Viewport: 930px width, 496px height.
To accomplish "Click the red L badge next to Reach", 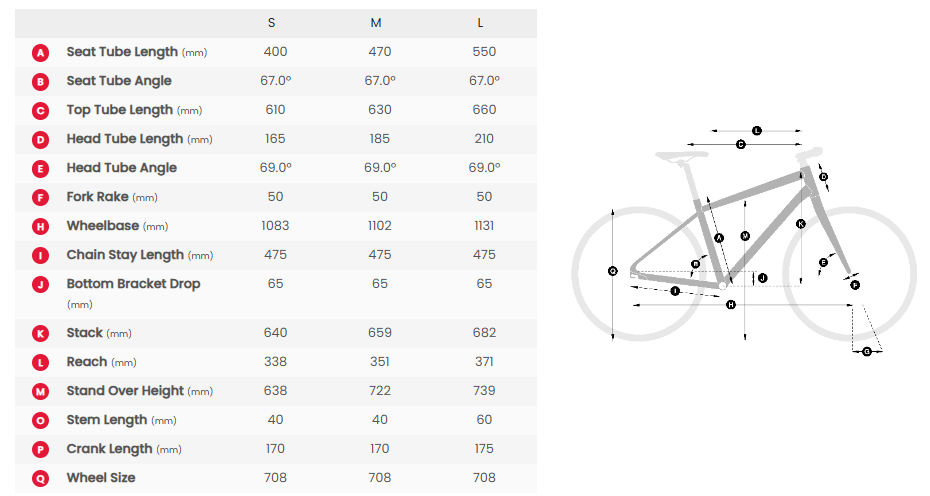I will click(41, 362).
